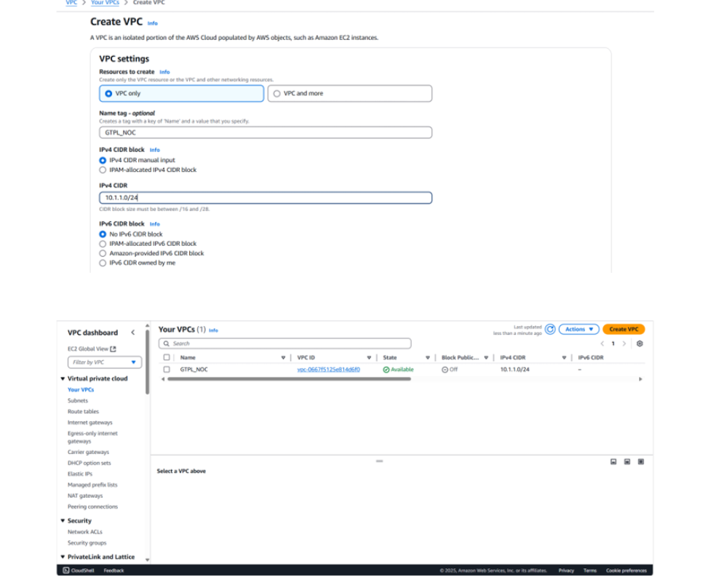Open the CloudShell terminal icon
The width and height of the screenshot is (719, 588).
(x=66, y=571)
